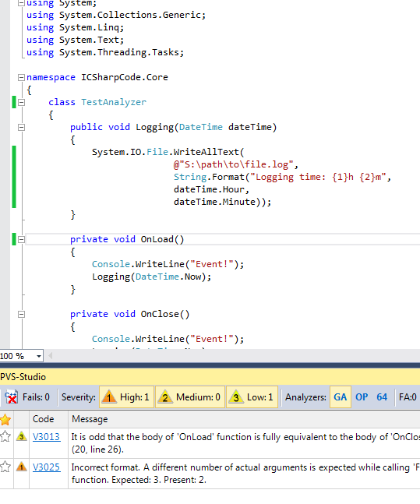Screen dimensions: 420x504
Task: Toggle the High severity warning filter
Action: 126,397
